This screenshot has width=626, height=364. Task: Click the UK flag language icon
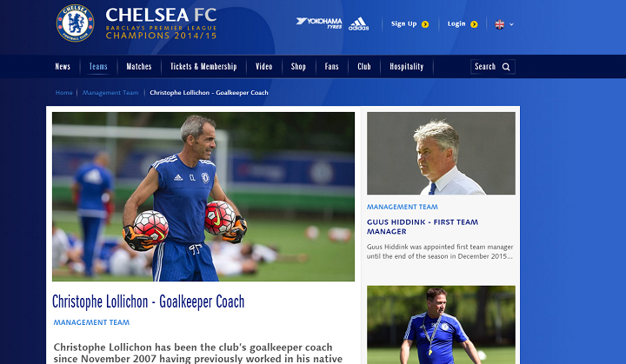(499, 24)
